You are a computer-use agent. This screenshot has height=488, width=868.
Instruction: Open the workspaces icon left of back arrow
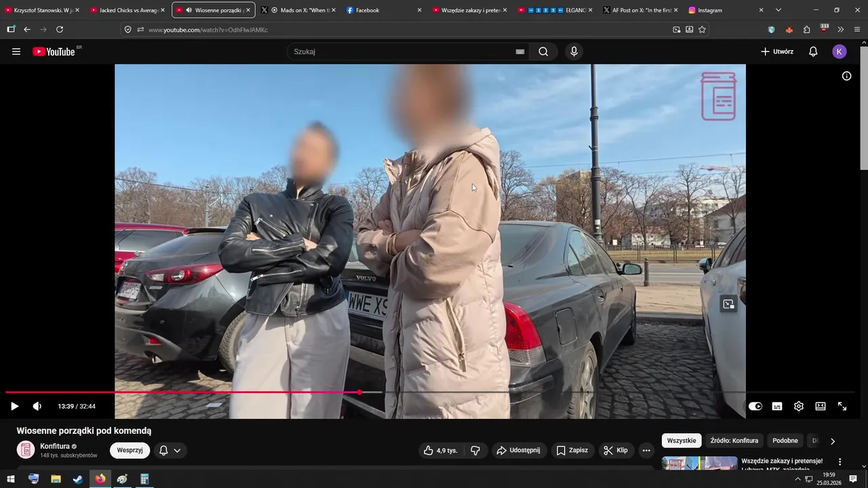click(11, 29)
